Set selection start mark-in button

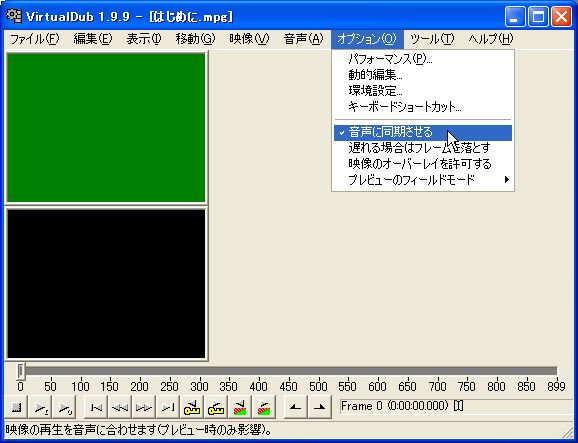296,407
